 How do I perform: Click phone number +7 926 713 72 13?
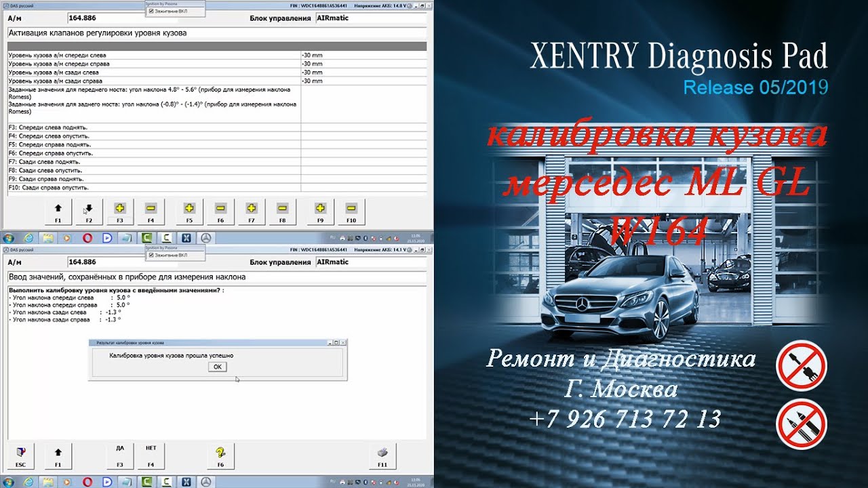[x=625, y=419]
